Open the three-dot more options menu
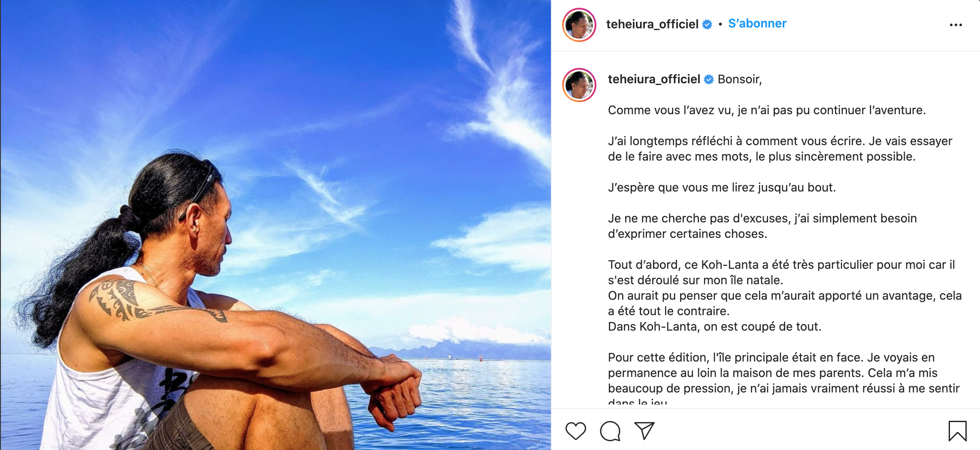Image resolution: width=980 pixels, height=450 pixels. 956,25
